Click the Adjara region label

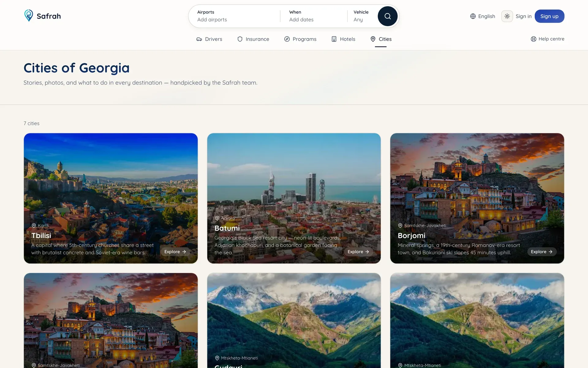228,218
